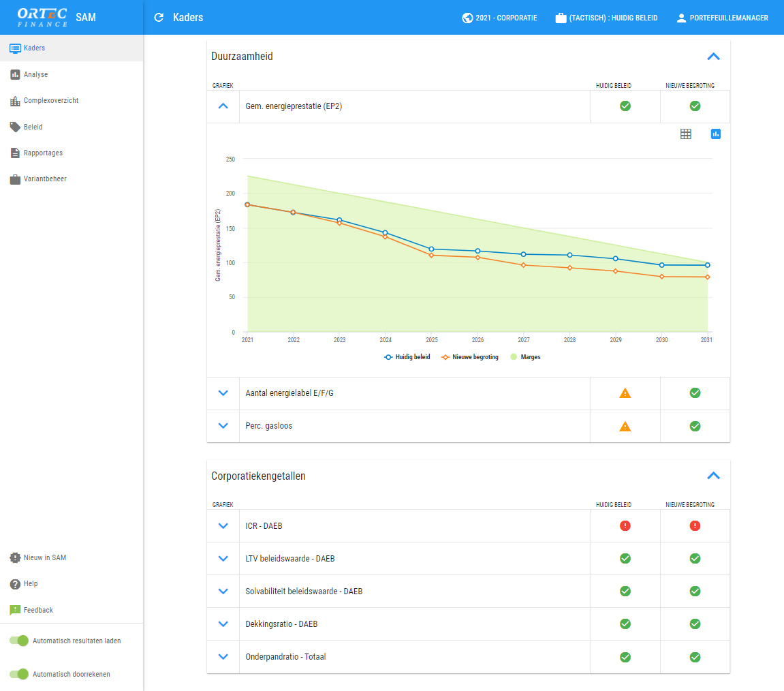The width and height of the screenshot is (784, 691).
Task: Expand the Aantal energielabel E/F/G row
Action: coord(223,393)
